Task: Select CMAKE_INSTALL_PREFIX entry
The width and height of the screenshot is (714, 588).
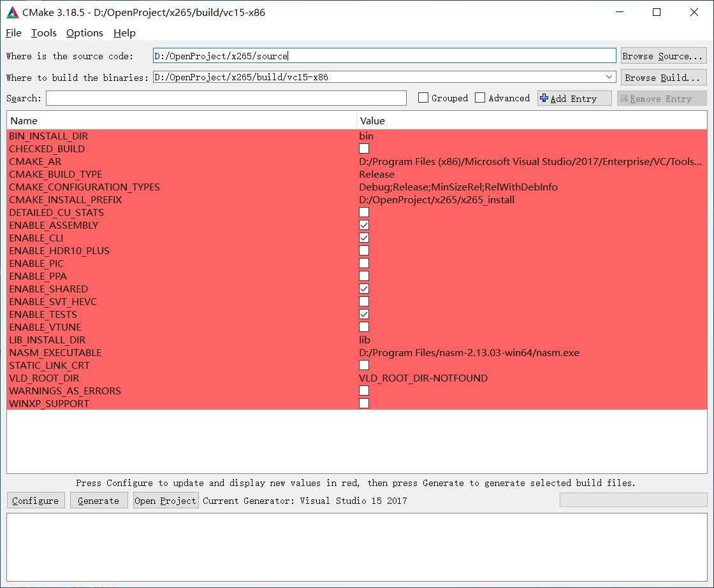Action: (x=66, y=200)
